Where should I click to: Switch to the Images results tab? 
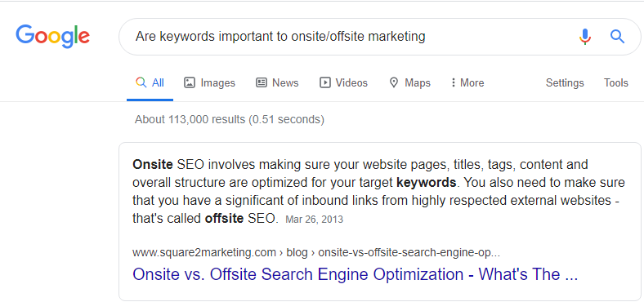209,83
